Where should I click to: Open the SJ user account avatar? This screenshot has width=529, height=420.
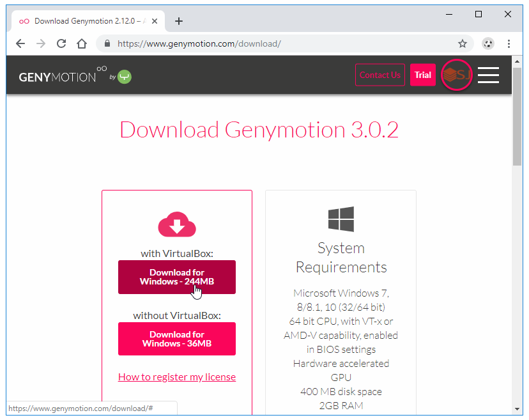click(x=457, y=75)
